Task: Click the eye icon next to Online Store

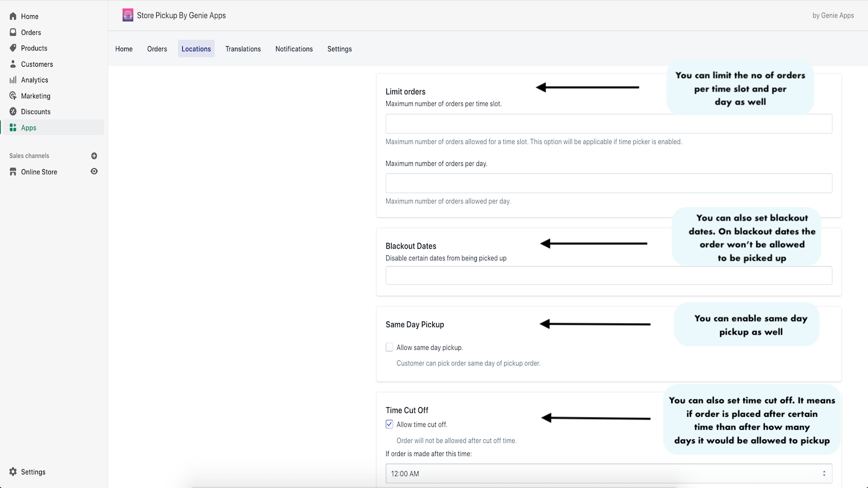Action: coord(94,171)
